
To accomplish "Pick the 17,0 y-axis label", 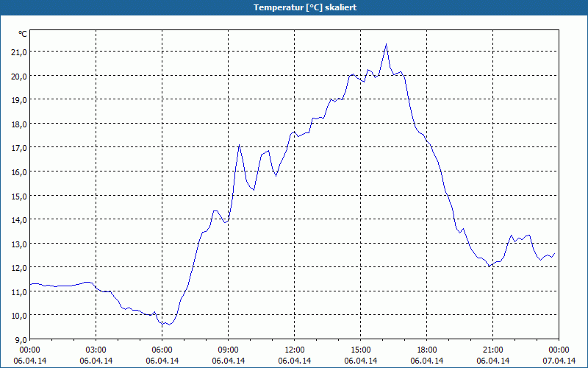I will [x=19, y=148].
